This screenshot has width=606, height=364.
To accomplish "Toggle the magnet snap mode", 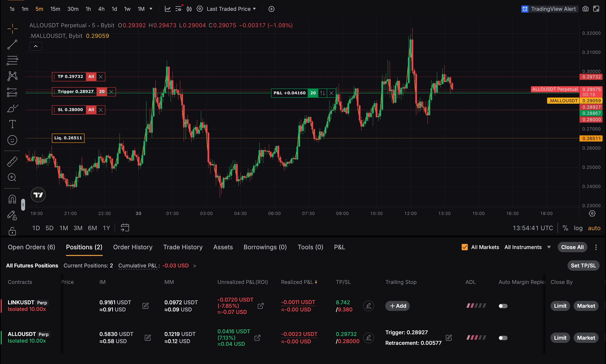I will tap(12, 199).
